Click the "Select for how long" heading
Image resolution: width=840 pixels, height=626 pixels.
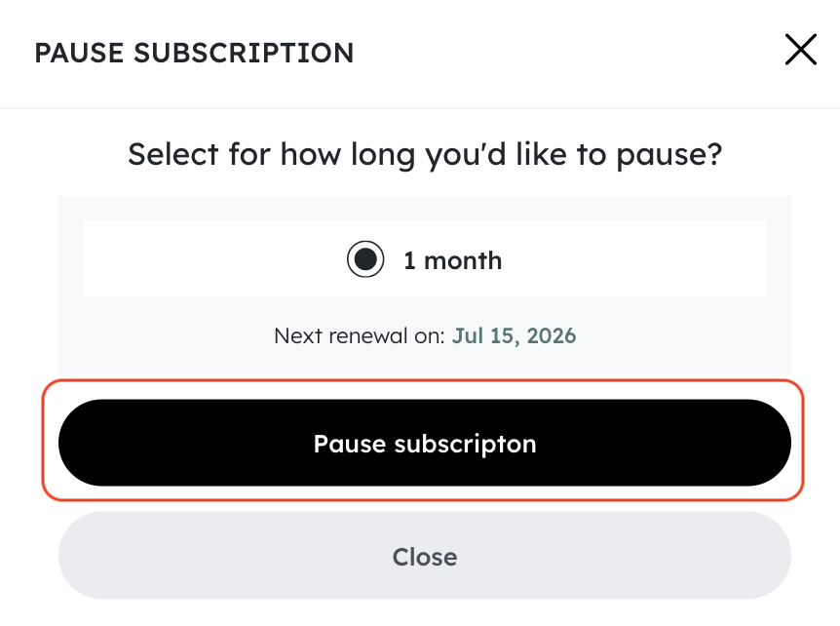coord(425,154)
